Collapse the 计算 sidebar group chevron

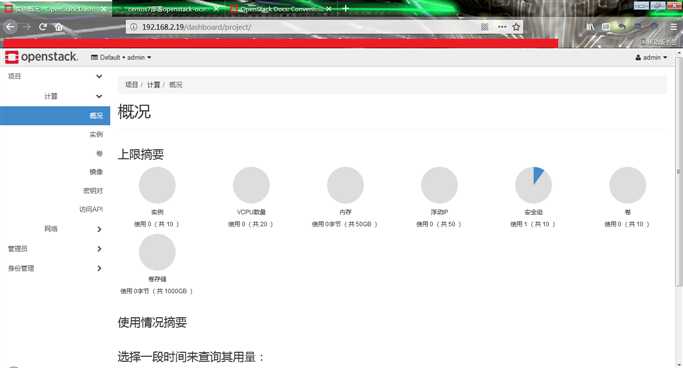pos(99,96)
